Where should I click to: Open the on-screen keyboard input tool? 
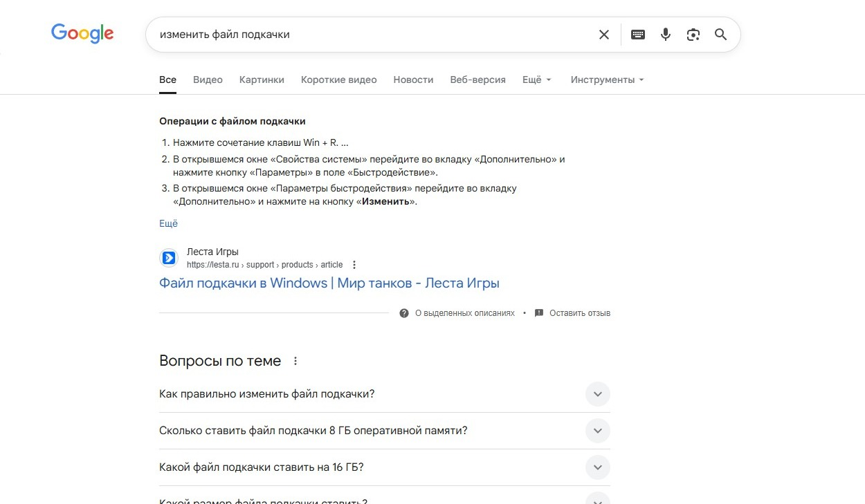[638, 35]
